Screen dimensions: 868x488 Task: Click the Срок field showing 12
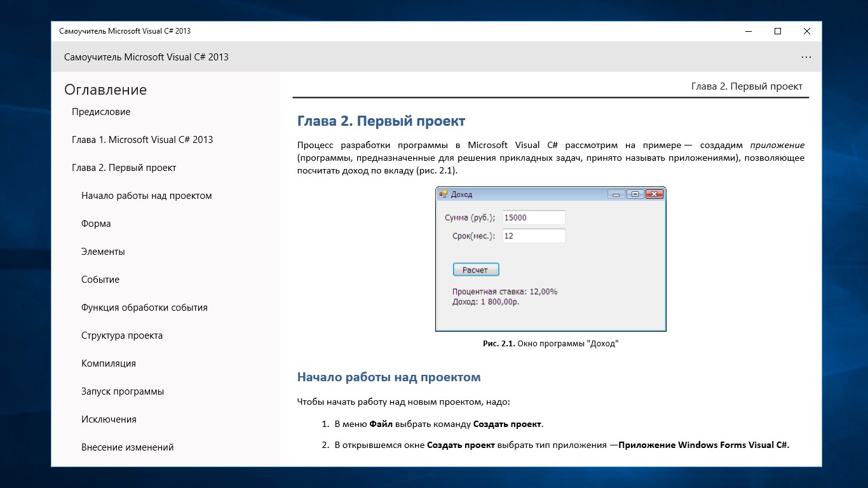[x=534, y=236]
